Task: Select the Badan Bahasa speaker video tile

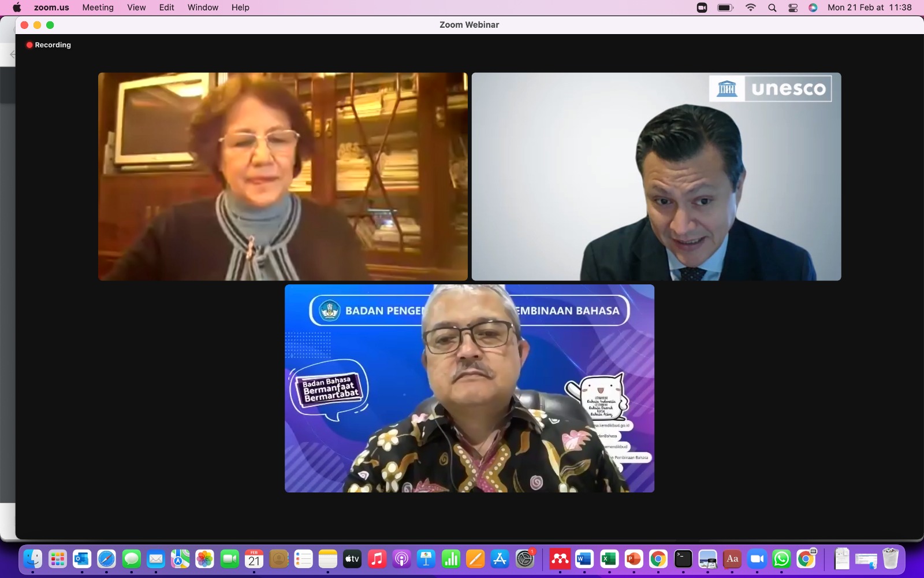Action: point(469,388)
